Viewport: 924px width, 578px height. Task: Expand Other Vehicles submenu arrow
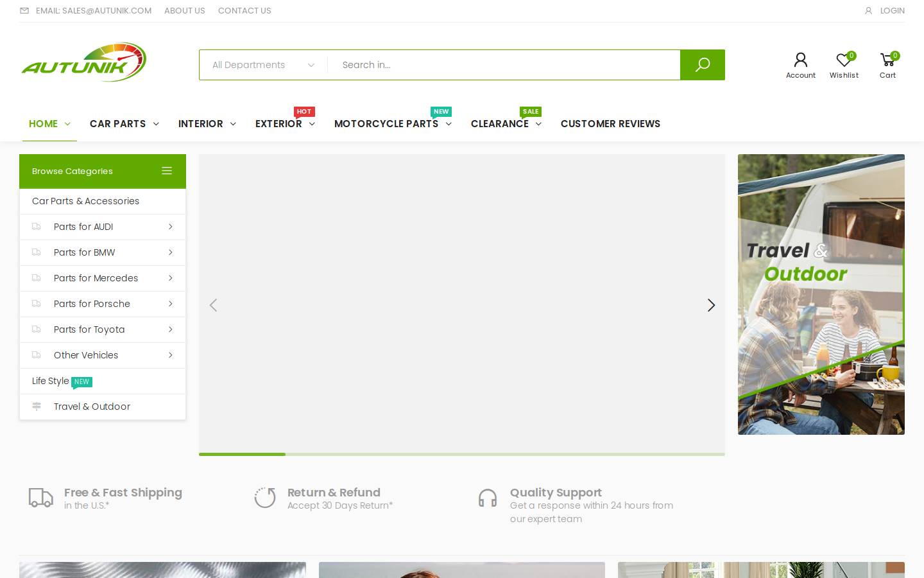[x=171, y=355]
